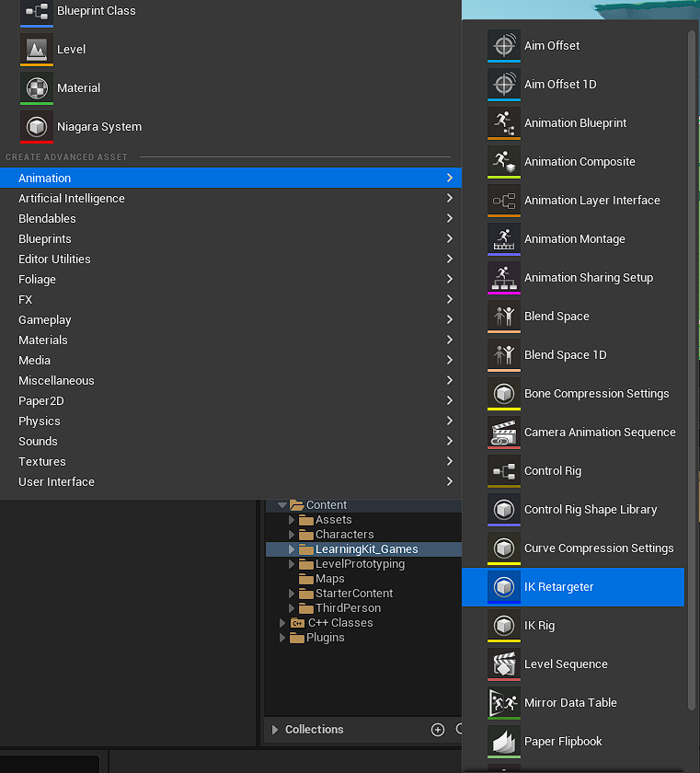Viewport: 700px width, 773px height.
Task: Expand the Collections section arrow
Action: click(275, 730)
